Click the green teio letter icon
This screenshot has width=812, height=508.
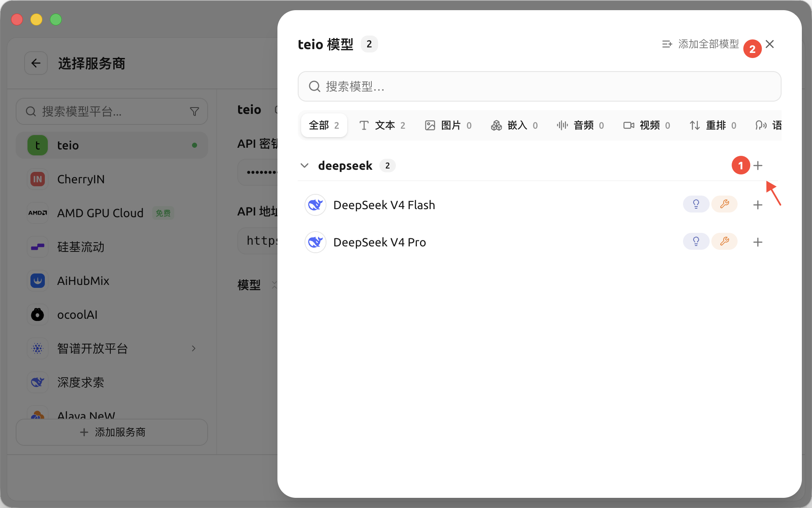[38, 145]
